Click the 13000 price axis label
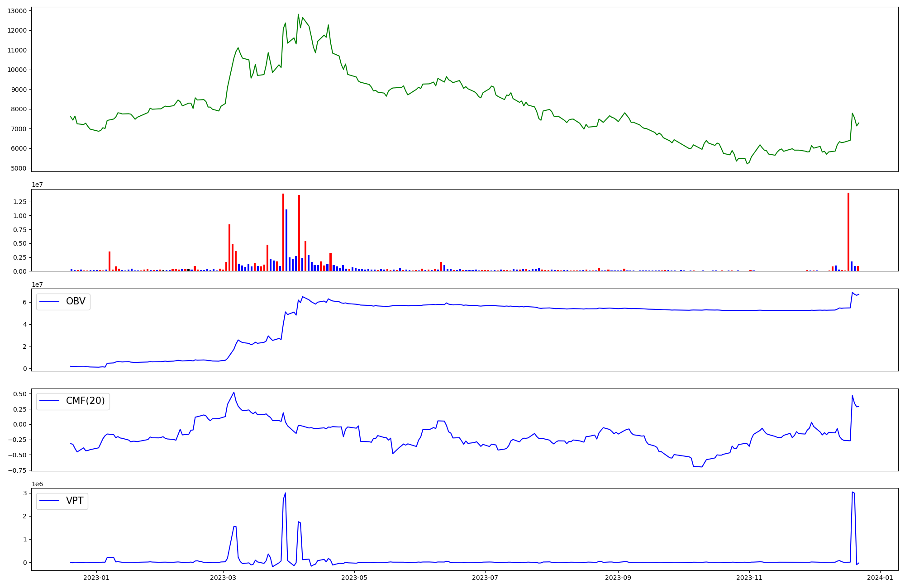 click(16, 11)
